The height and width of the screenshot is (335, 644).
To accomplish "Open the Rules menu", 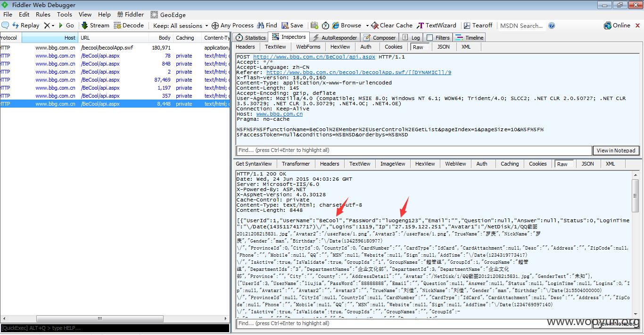I will click(x=43, y=15).
